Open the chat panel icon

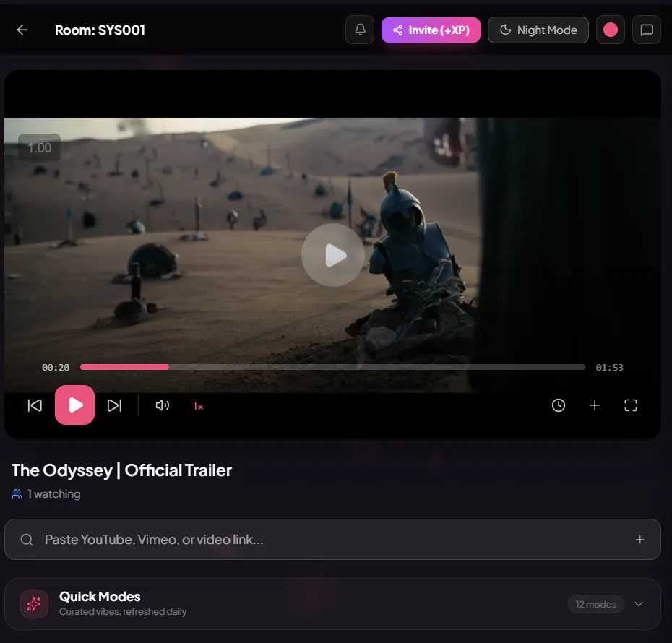click(x=646, y=30)
